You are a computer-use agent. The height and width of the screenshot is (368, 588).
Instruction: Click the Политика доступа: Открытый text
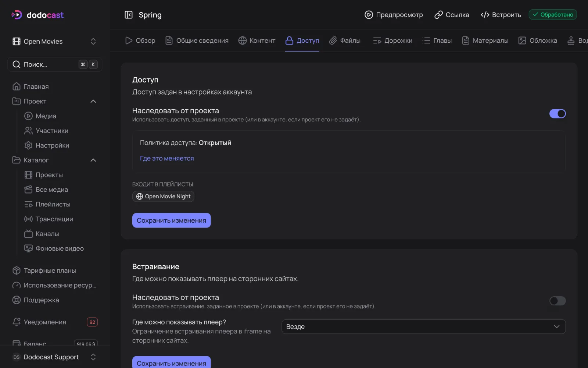186,143
